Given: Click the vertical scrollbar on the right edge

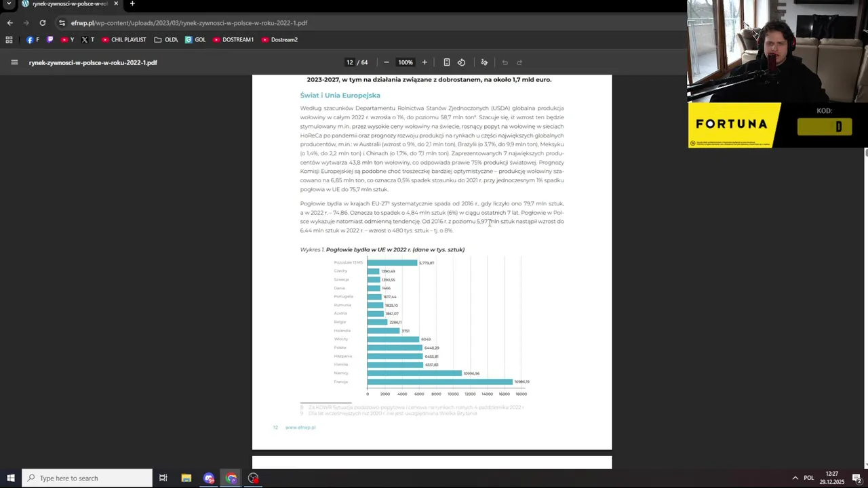Looking at the screenshot, I should pos(865,271).
